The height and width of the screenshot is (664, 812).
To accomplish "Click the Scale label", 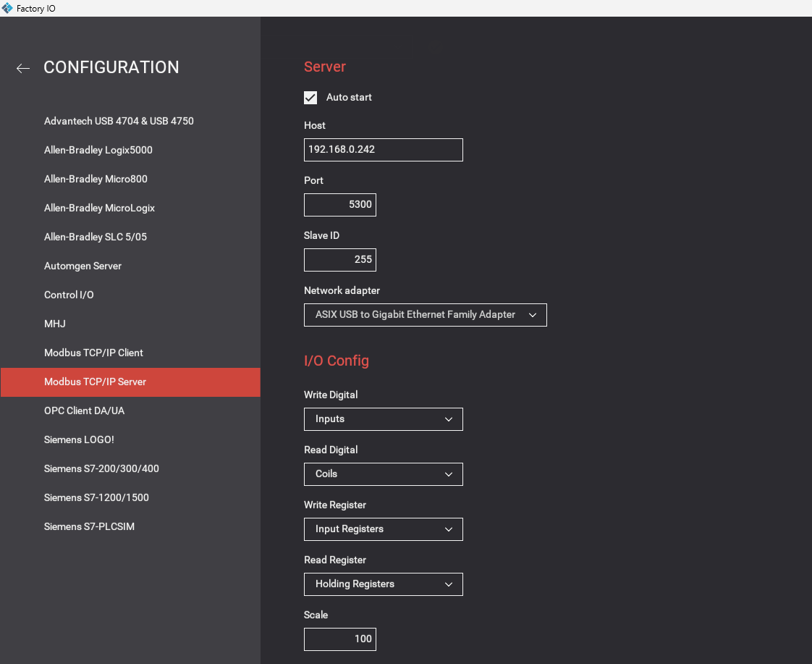I will click(x=316, y=615).
